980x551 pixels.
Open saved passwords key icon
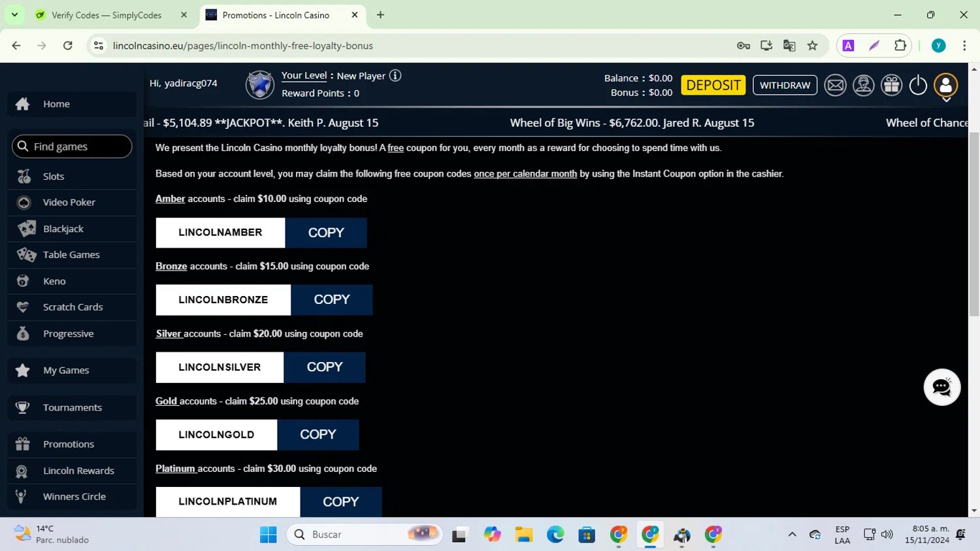(743, 46)
